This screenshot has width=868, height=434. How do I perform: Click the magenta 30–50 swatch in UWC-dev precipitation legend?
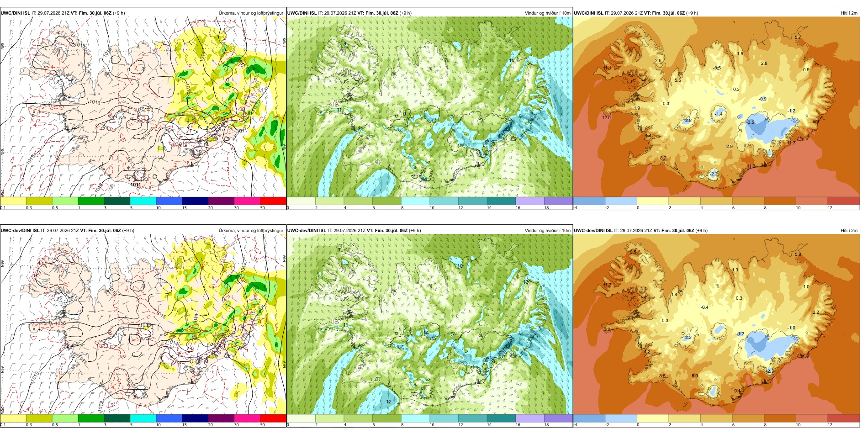pyautogui.click(x=247, y=418)
